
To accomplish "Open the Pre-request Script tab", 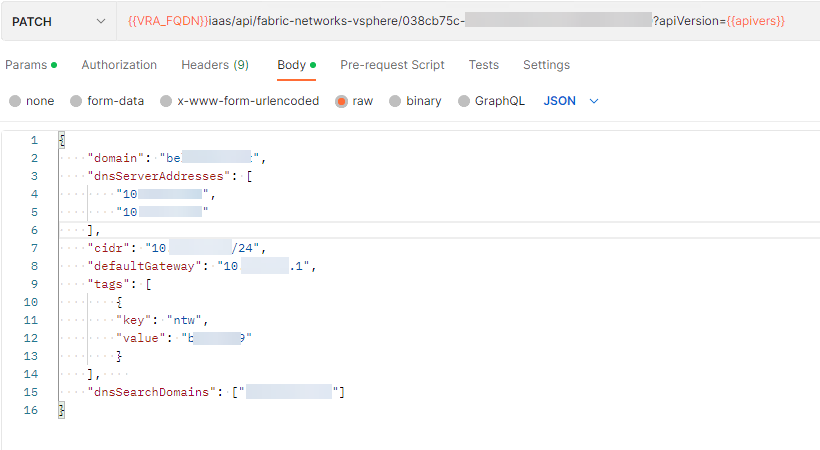I will (392, 65).
